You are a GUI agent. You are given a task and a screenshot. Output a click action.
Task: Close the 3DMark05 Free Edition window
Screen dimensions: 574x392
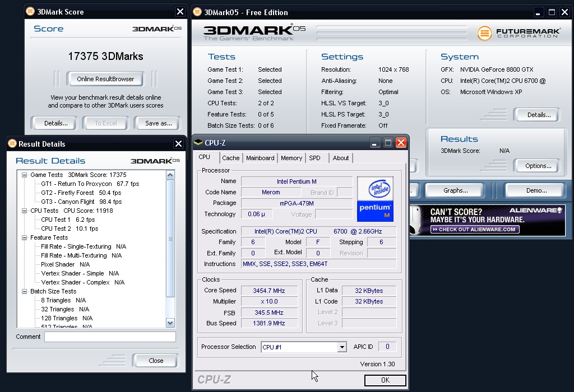pyautogui.click(x=564, y=12)
